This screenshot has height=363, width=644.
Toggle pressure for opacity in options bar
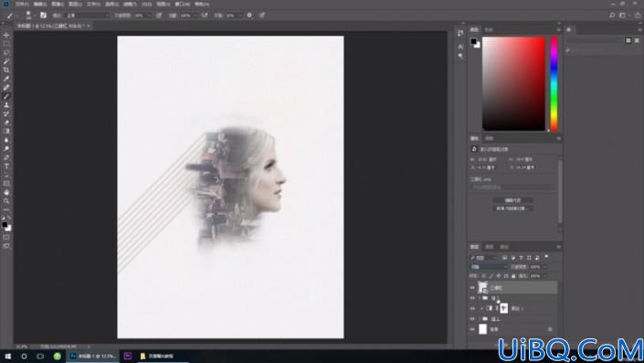(159, 16)
